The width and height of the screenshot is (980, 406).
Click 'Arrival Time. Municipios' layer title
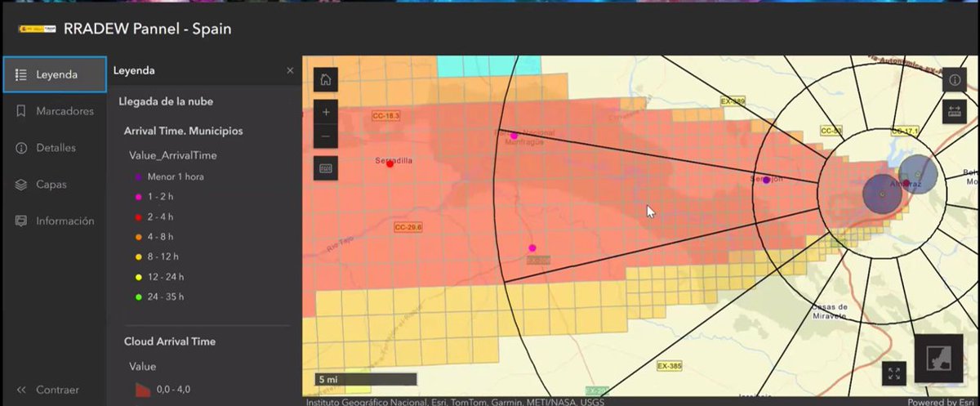(183, 131)
